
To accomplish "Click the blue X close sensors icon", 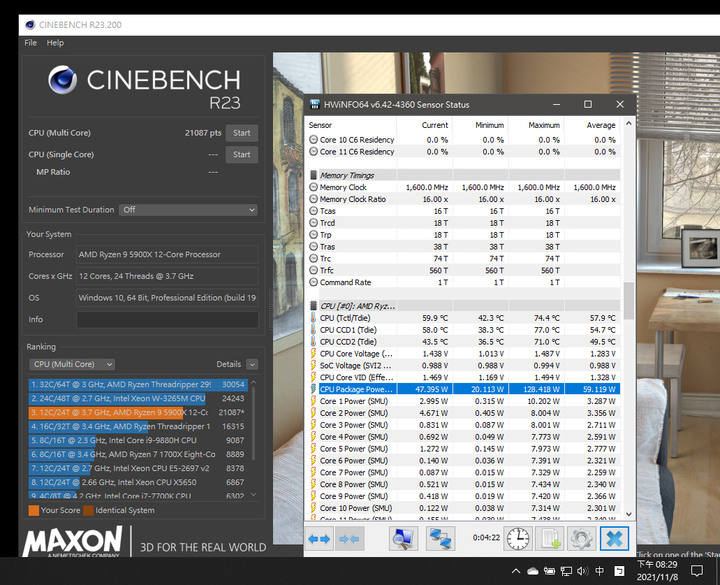I will coord(614,539).
